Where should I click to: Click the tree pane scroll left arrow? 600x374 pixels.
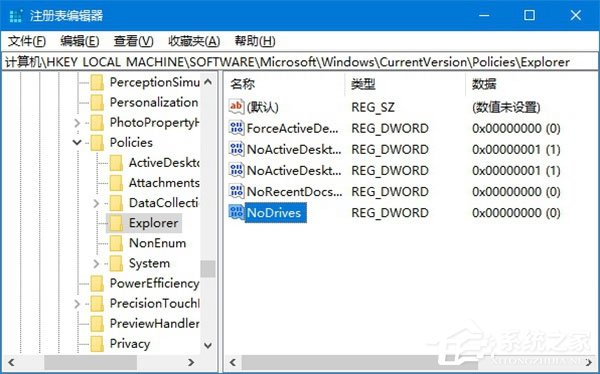pyautogui.click(x=11, y=362)
